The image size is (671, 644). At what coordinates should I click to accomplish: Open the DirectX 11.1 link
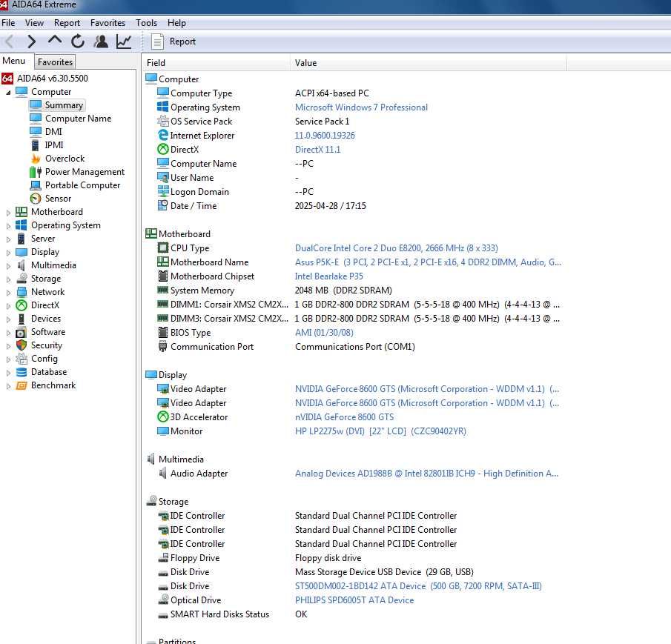317,150
